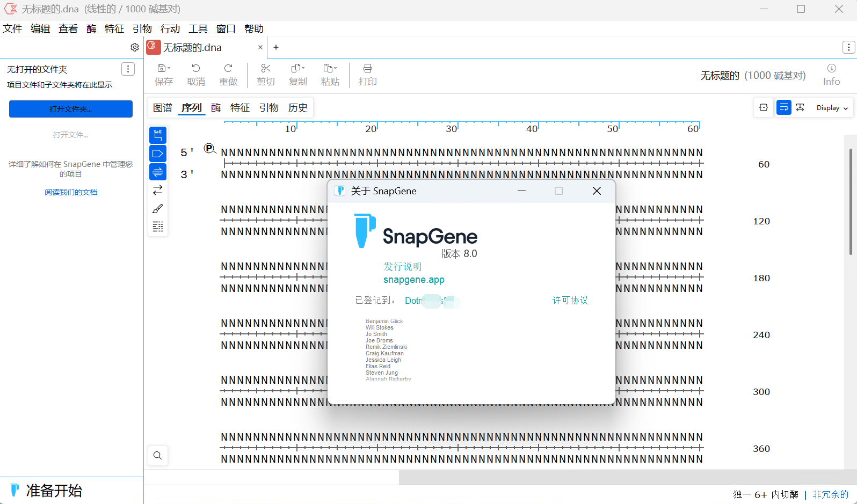Expand the Display dropdown
This screenshot has height=504, width=857.
click(832, 108)
